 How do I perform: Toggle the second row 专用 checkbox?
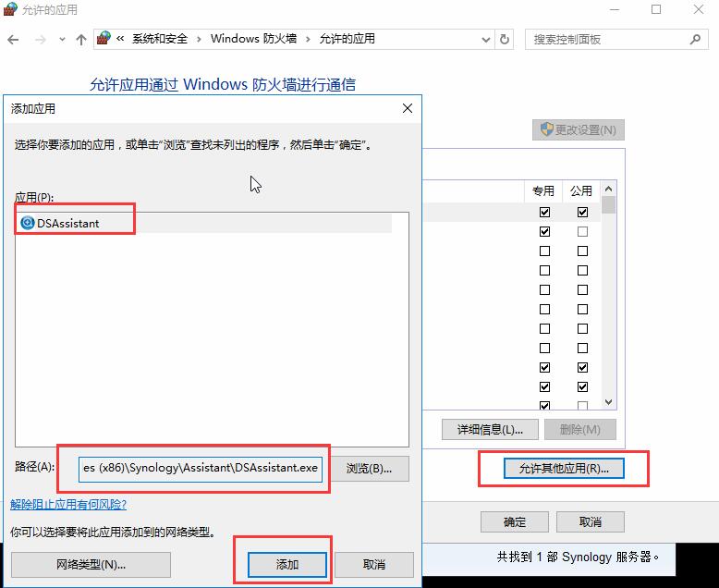click(544, 231)
